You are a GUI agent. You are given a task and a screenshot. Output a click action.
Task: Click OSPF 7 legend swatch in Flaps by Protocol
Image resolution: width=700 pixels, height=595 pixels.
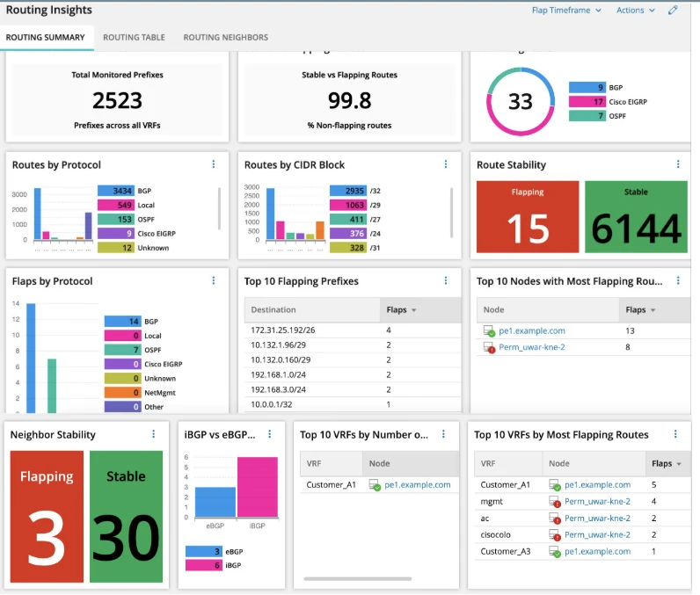tap(123, 350)
